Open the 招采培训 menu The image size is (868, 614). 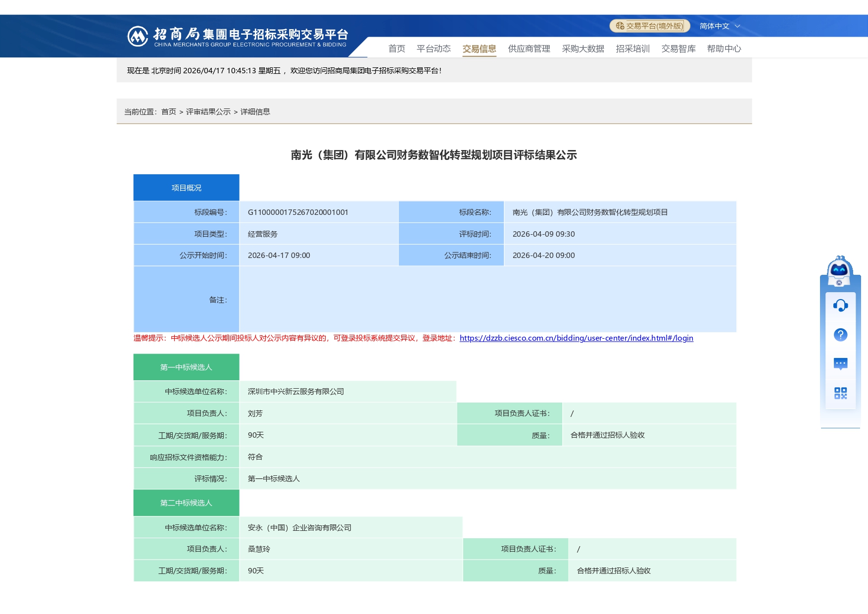click(632, 49)
